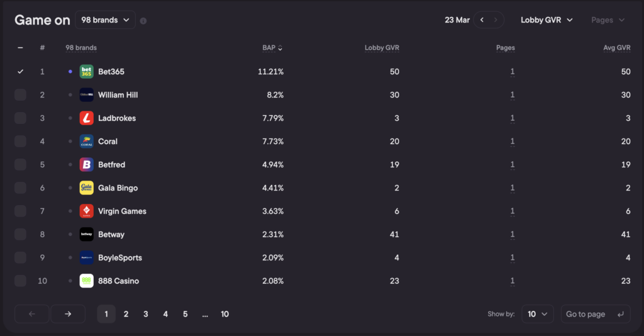Open the 98 brands dropdown
Screen dimensions: 644x336
pos(105,20)
